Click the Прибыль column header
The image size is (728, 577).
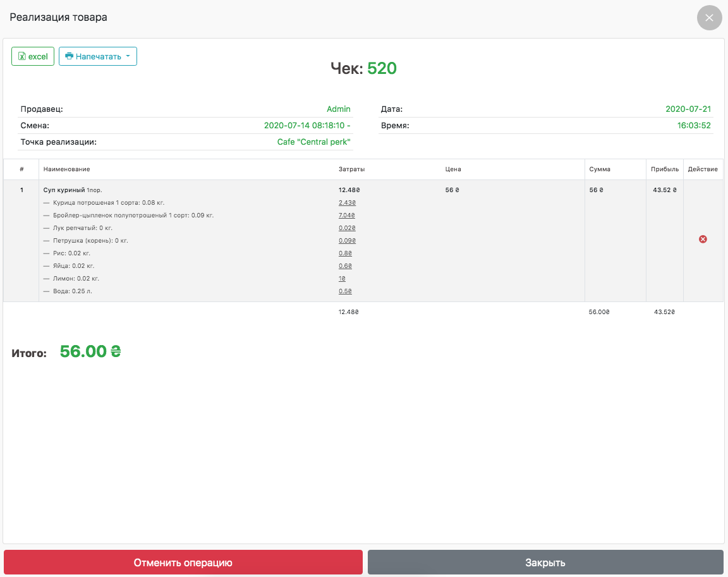[664, 169]
